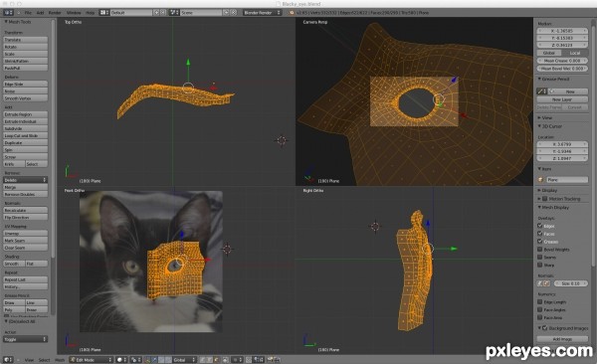Viewport: 597px width, 364px height.
Task: Click the Extrude Region button
Action: point(26,114)
